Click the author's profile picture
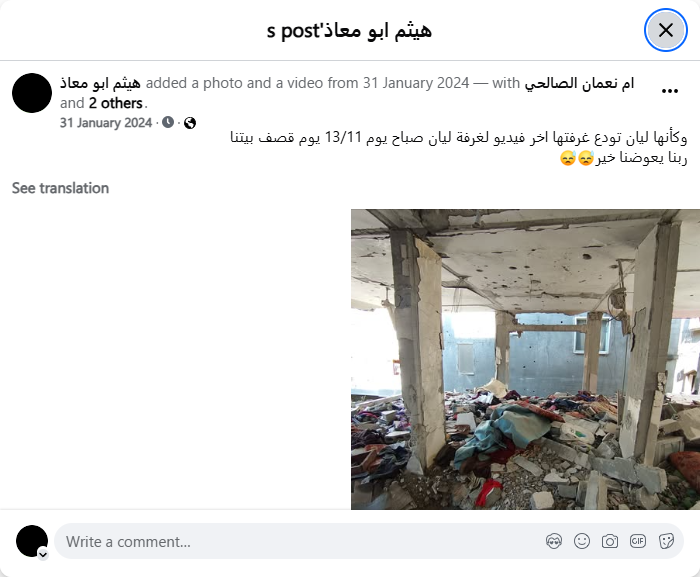This screenshot has height=577, width=700. click(32, 93)
